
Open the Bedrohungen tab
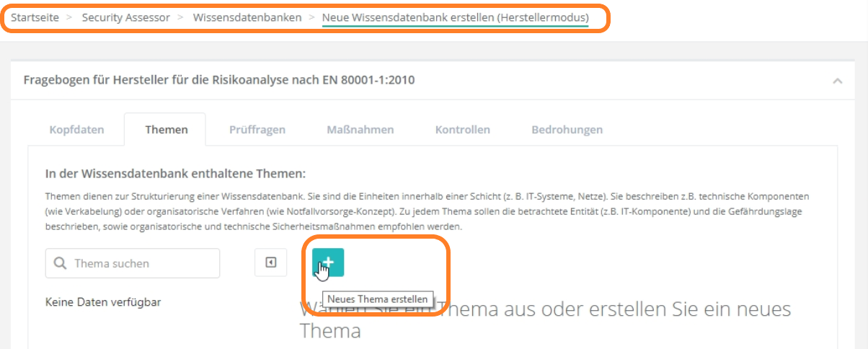click(x=567, y=130)
